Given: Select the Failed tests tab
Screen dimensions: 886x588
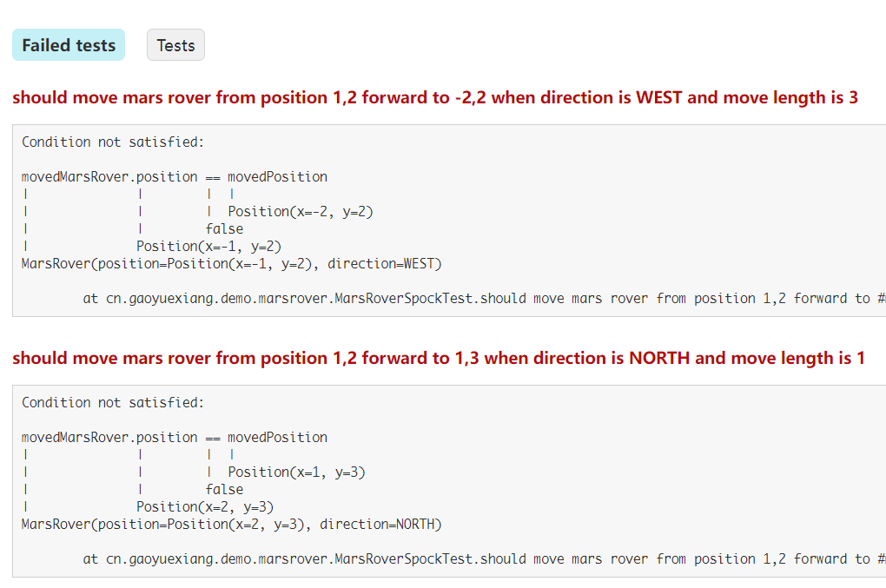Looking at the screenshot, I should (x=68, y=44).
